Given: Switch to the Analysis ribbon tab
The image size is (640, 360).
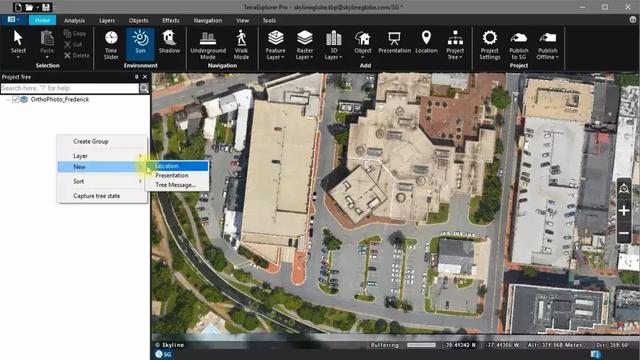Looking at the screenshot, I should click(74, 20).
